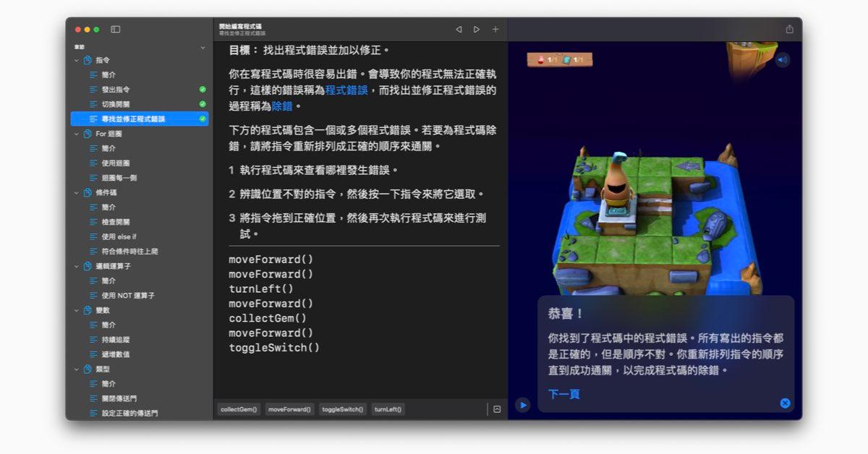Toggle the sidebar panel icon

coord(116,30)
